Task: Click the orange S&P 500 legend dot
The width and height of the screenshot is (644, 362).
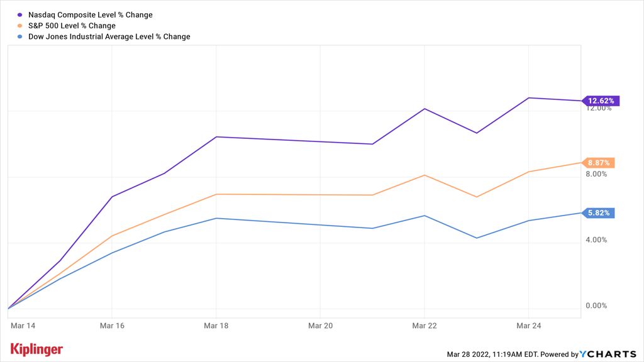Action: point(21,26)
